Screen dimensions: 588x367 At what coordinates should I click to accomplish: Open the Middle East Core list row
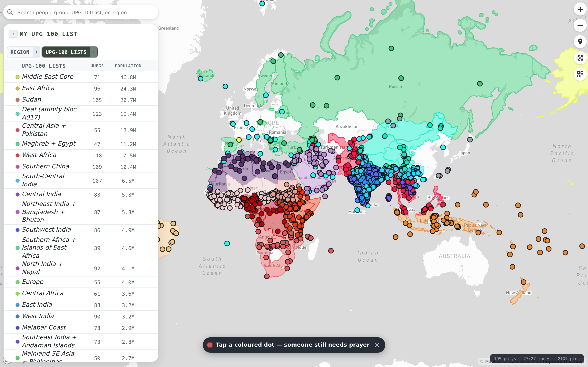pyautogui.click(x=81, y=77)
